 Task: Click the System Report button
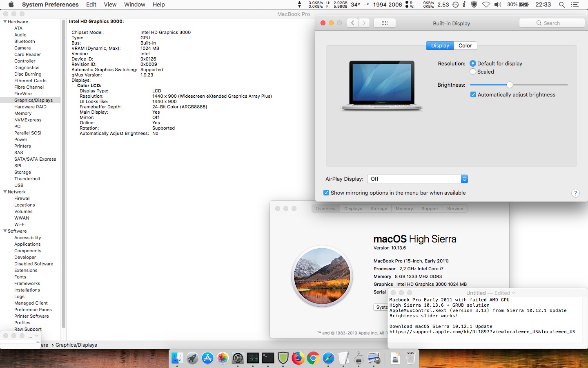[381, 307]
